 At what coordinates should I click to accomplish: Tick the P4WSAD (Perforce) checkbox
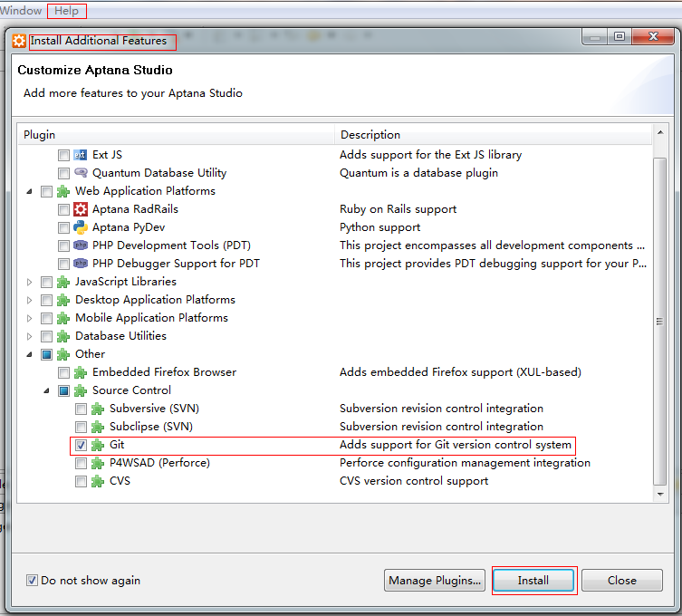coord(81,464)
